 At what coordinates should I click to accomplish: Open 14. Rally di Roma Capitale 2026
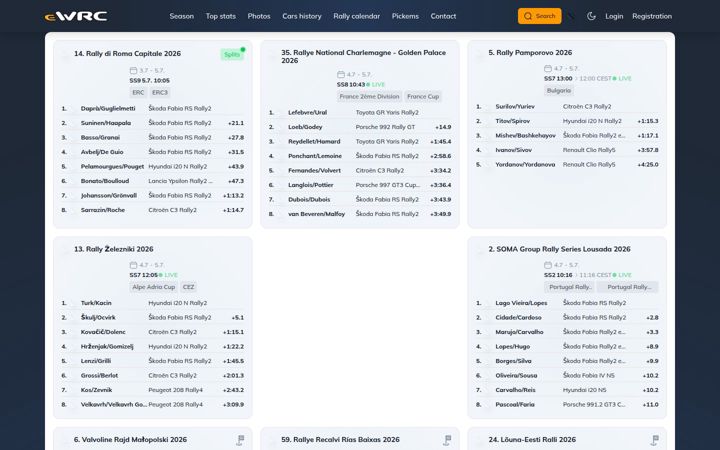pyautogui.click(x=127, y=54)
